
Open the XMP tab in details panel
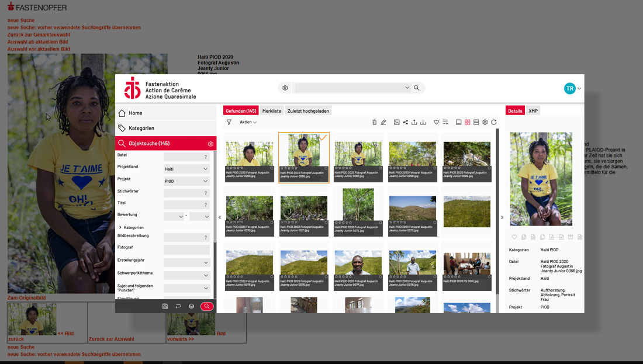click(x=533, y=111)
